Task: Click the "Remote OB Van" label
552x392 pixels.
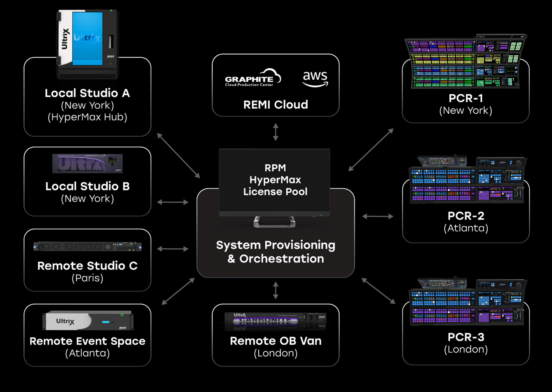Action: coord(276,341)
